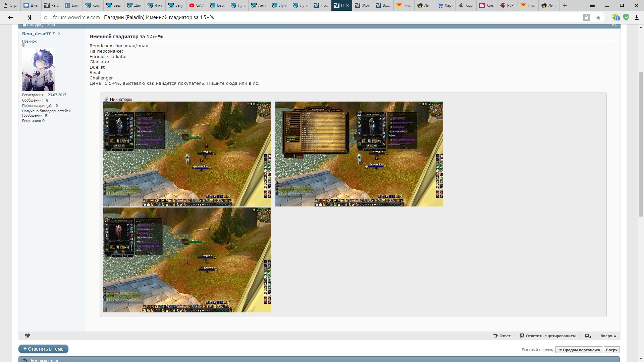644x362 pixels.
Task: Click Ответить с цитированием link
Action: click(547, 336)
